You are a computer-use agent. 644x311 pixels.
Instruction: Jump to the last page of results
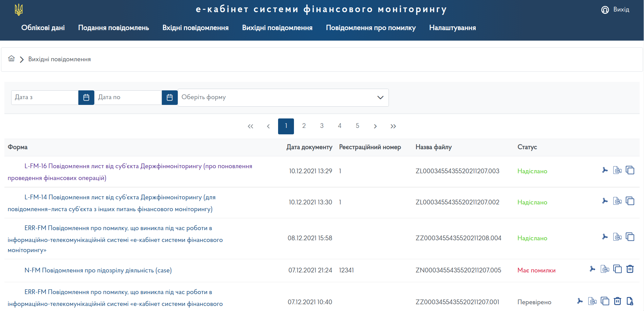click(x=393, y=126)
